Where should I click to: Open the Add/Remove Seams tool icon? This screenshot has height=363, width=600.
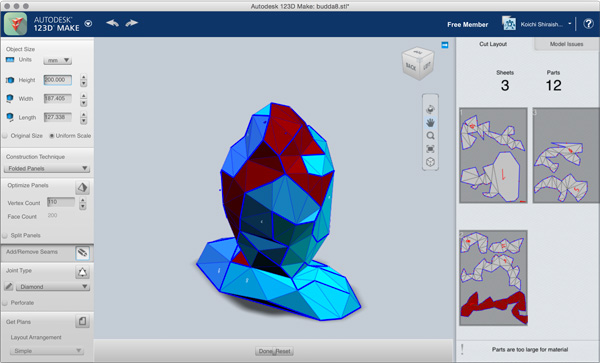click(82, 253)
